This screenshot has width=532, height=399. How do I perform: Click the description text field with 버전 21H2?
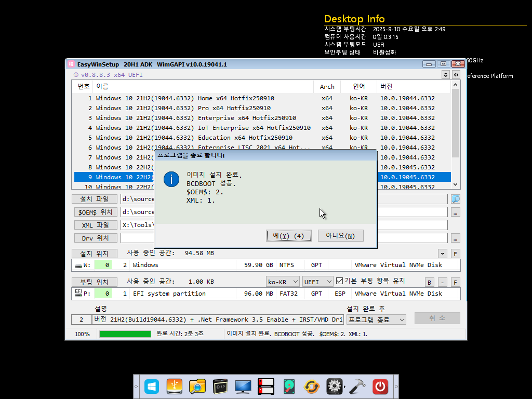coord(218,320)
